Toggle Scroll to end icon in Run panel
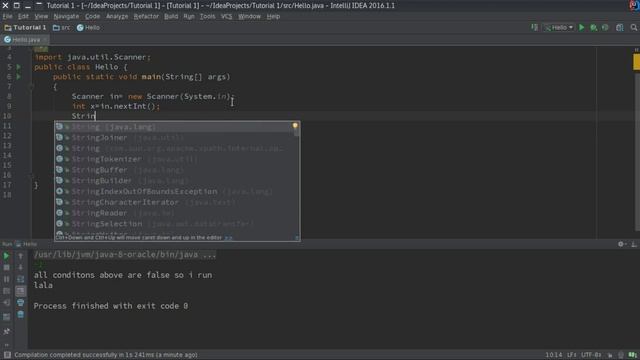The height and width of the screenshot is (360, 640). pyautogui.click(x=20, y=291)
